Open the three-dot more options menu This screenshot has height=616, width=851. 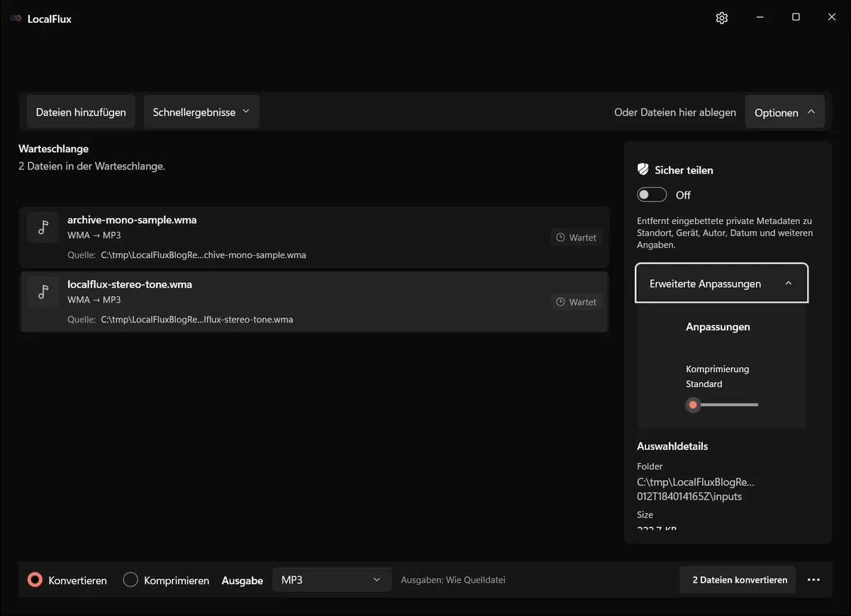813,580
